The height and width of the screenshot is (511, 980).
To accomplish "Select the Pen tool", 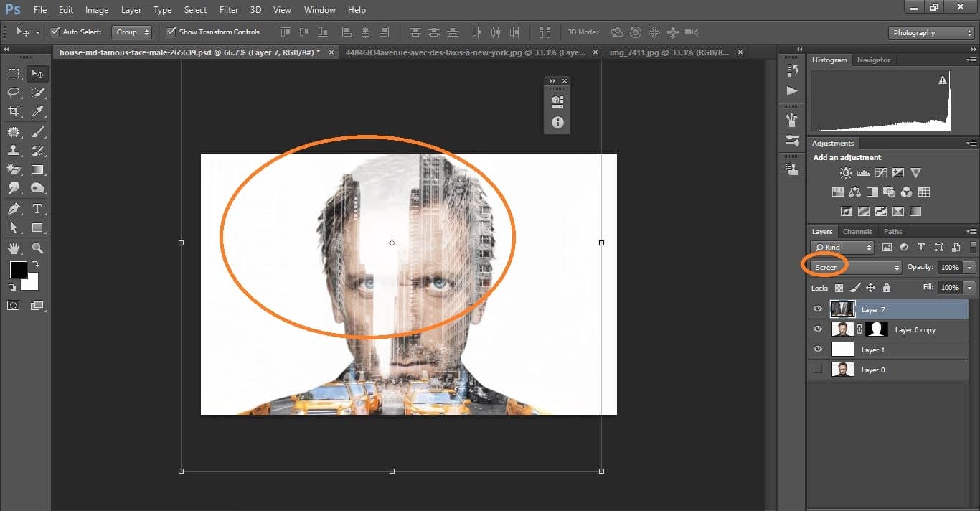I will [x=13, y=209].
